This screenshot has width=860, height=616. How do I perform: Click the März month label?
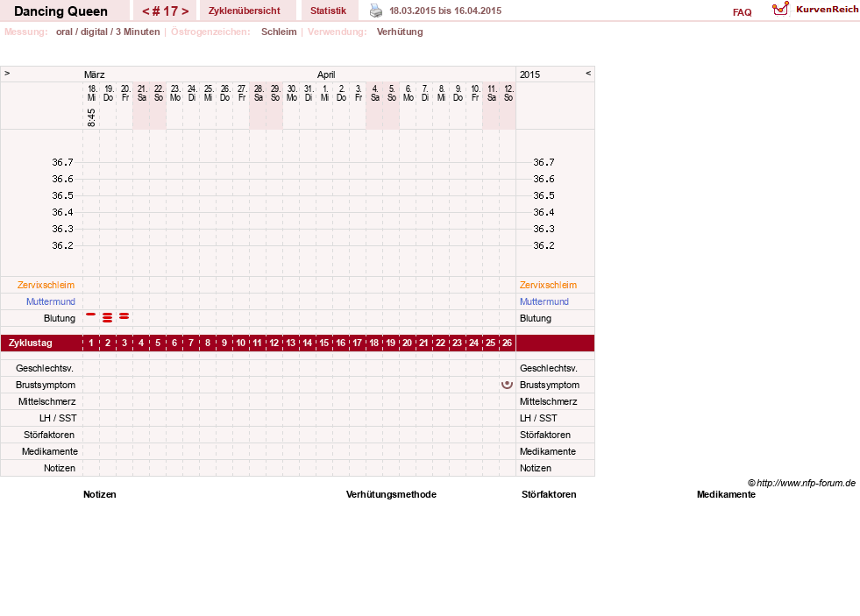pyautogui.click(x=95, y=74)
